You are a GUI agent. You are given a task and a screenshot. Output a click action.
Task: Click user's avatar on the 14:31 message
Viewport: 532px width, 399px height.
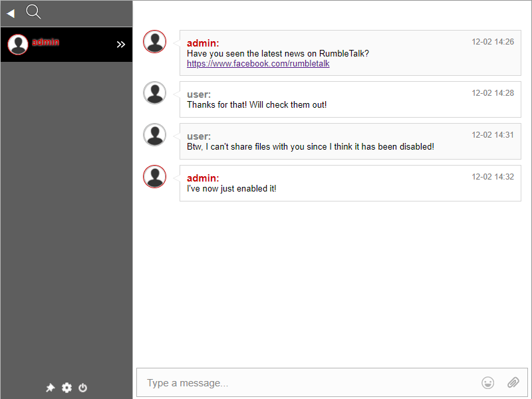point(155,135)
